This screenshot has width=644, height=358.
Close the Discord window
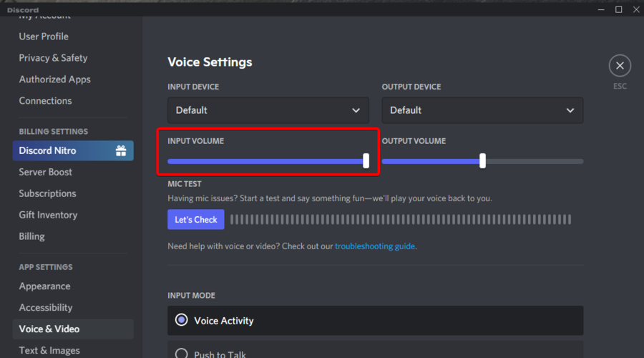(636, 9)
